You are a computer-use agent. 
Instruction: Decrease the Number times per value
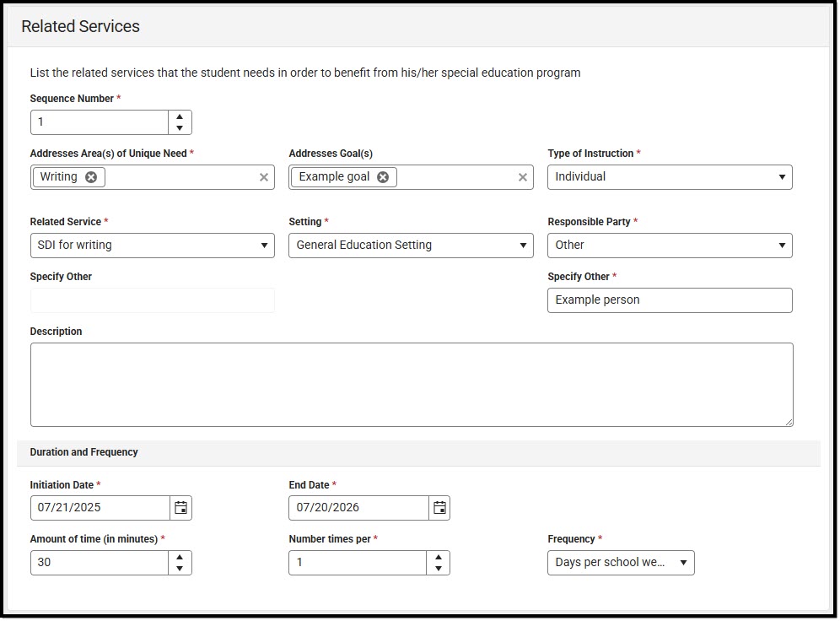439,569
